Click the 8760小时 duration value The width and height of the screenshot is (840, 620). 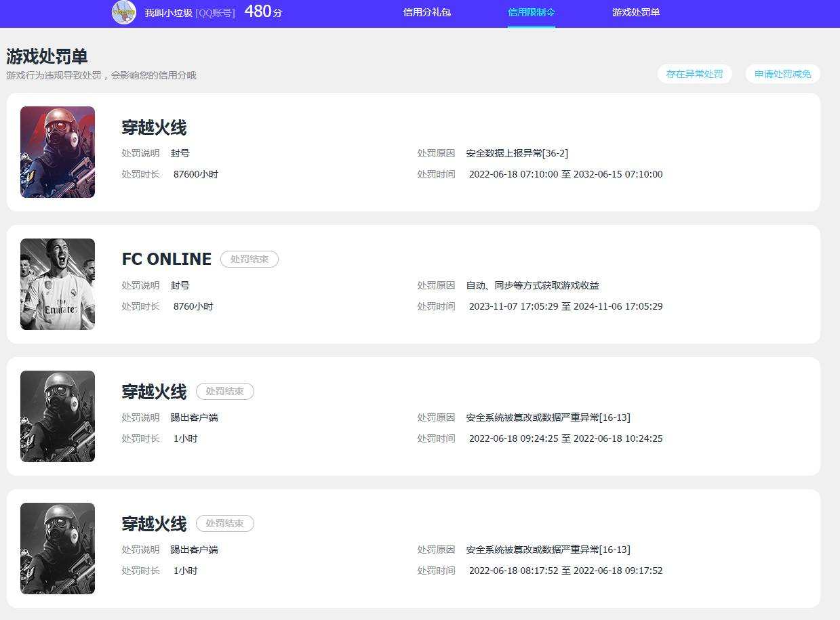coord(193,306)
